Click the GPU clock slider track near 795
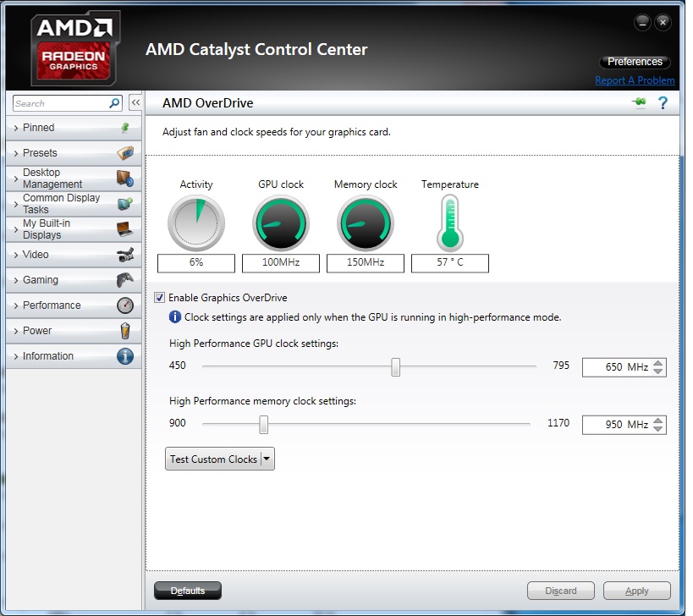The width and height of the screenshot is (693, 616). pyautogui.click(x=532, y=366)
